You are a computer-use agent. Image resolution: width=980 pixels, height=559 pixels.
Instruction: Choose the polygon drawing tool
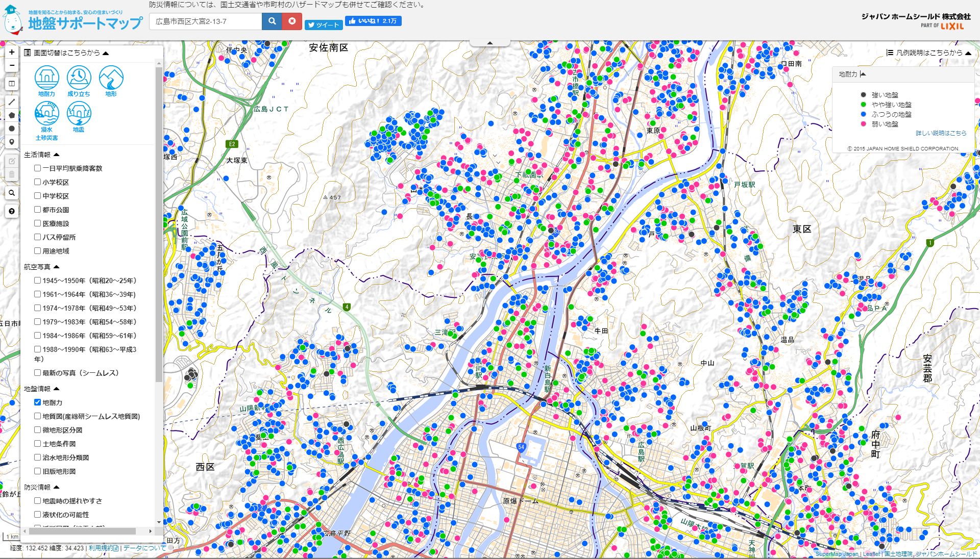(x=12, y=115)
